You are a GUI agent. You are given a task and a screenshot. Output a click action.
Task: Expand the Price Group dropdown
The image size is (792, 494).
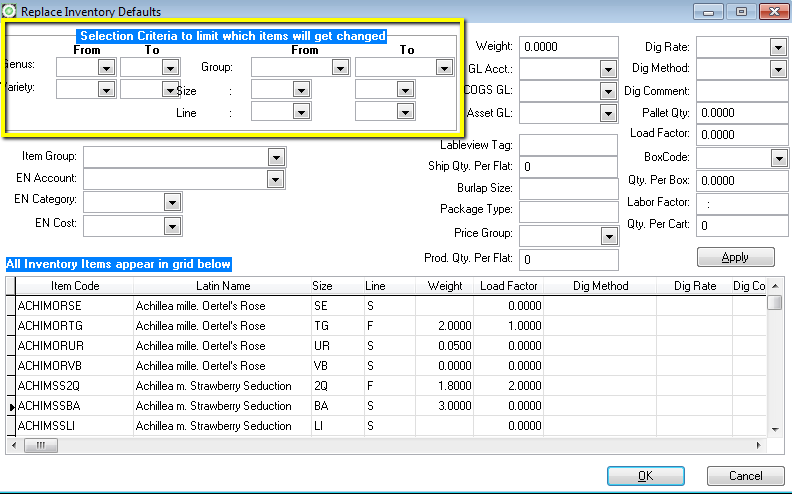[x=607, y=236]
